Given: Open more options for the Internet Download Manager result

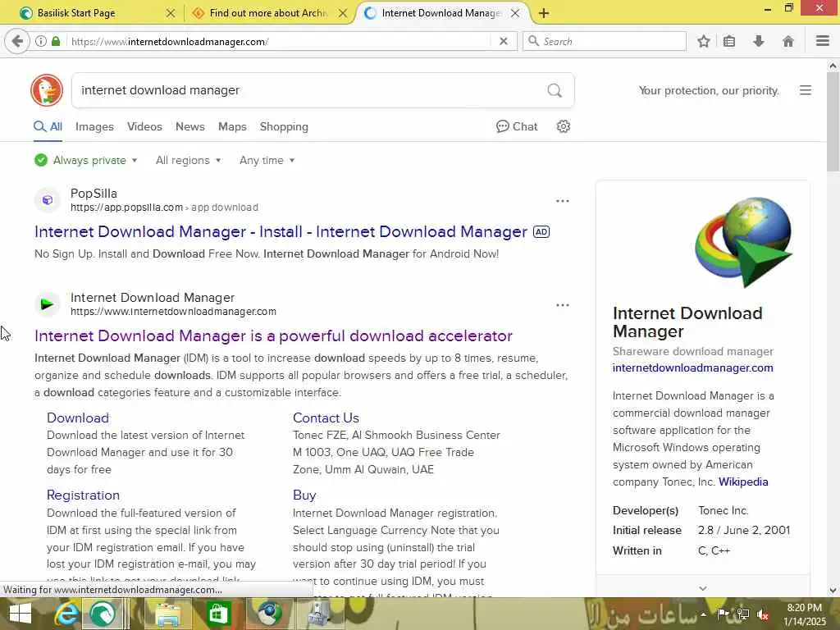Looking at the screenshot, I should 563,305.
